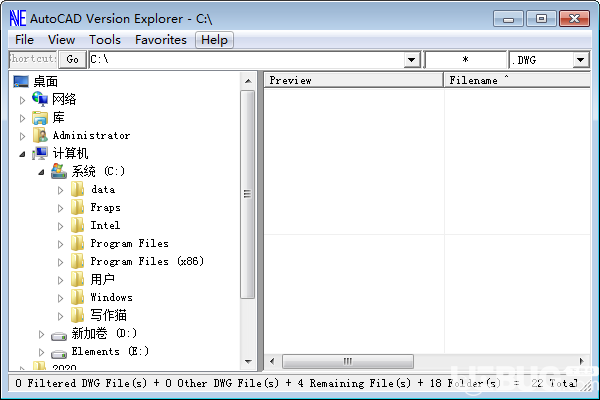This screenshot has height=400, width=600.
Task: Click the library folder icon 库
Action: click(40, 118)
